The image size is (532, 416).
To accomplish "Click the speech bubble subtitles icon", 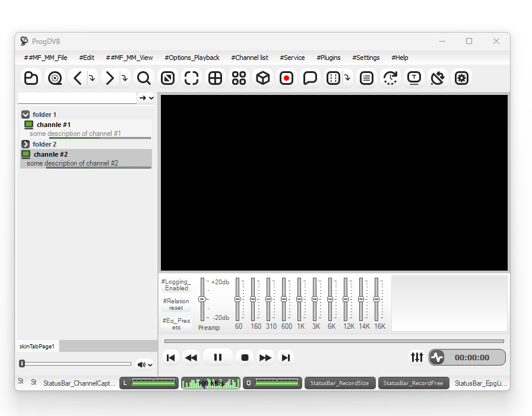I will point(310,78).
